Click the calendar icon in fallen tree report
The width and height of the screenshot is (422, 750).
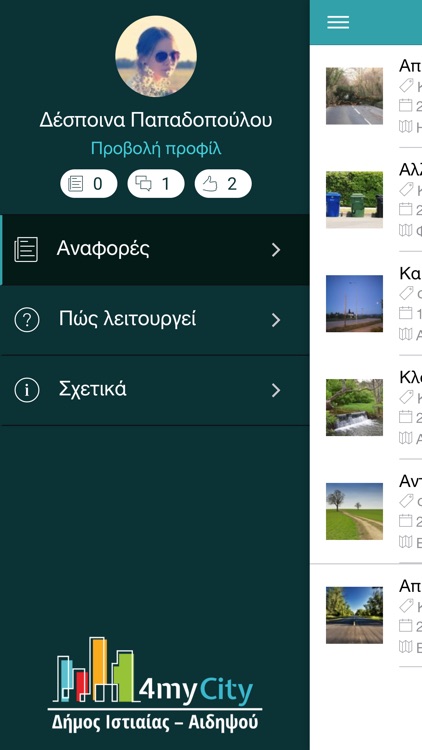(x=406, y=105)
